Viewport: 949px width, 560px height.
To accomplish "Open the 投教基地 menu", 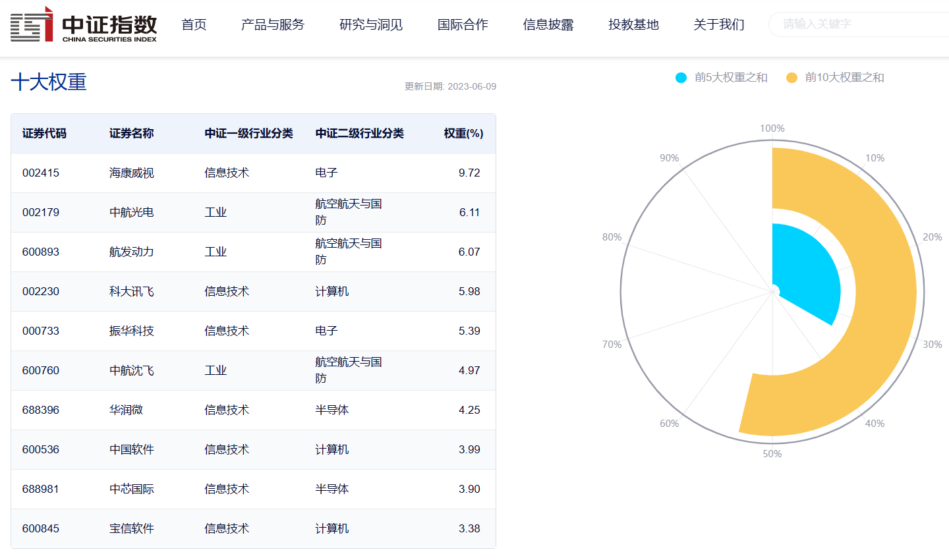I will click(633, 24).
